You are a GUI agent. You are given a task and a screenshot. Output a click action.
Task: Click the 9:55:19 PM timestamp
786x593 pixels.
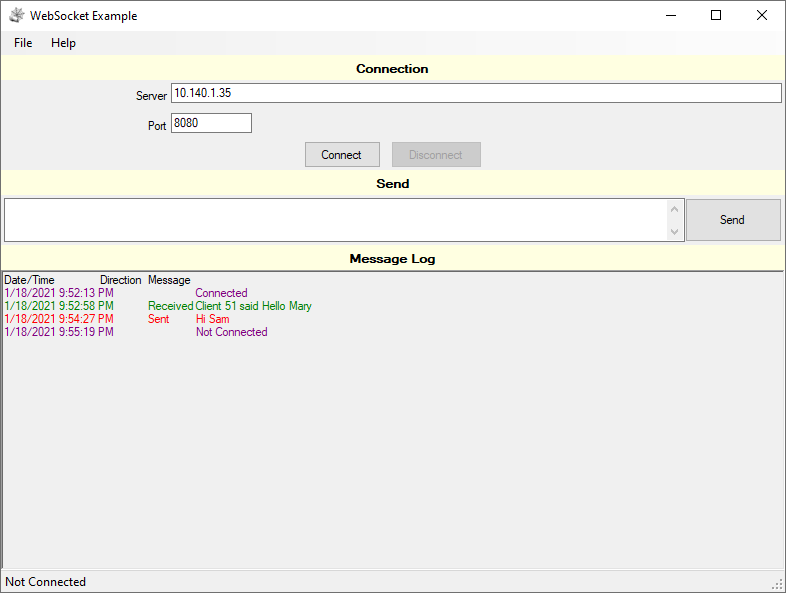tap(59, 332)
